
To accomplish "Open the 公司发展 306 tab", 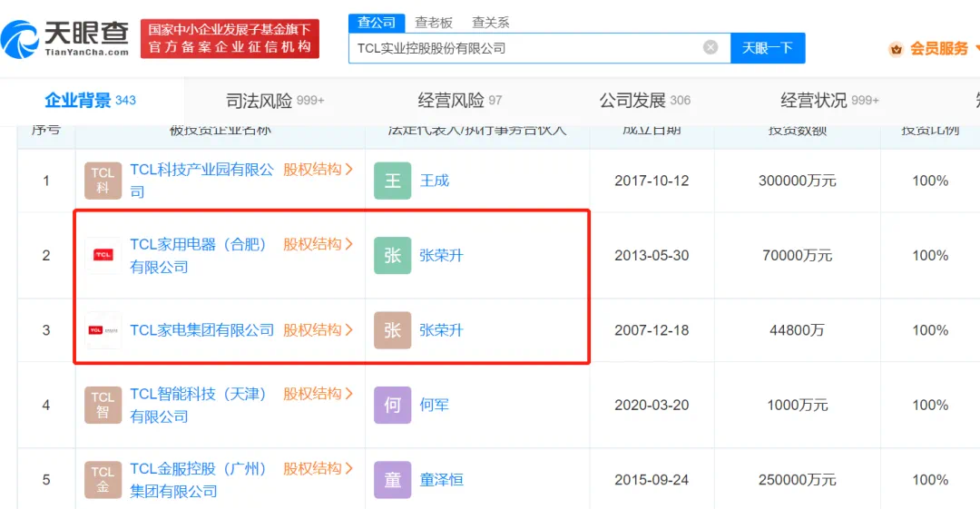I will [x=645, y=100].
